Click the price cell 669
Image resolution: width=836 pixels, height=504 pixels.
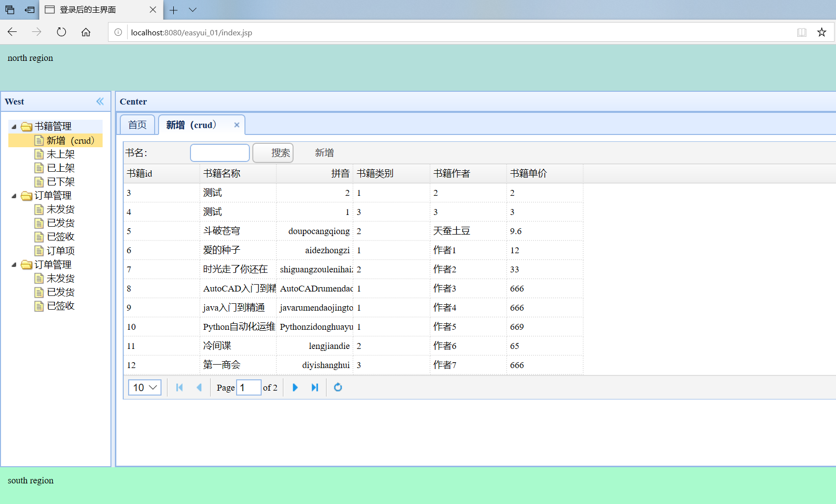544,327
